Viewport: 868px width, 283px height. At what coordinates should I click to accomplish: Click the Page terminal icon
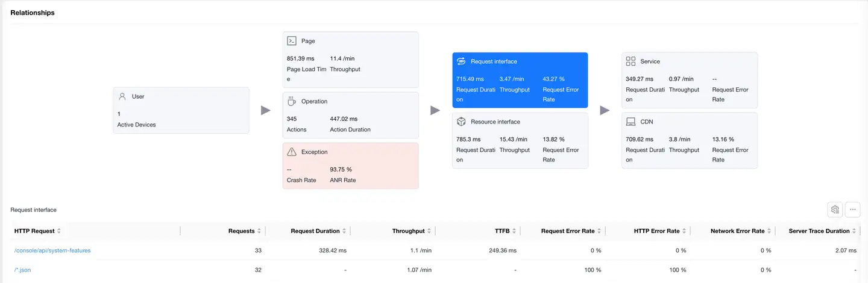pos(292,41)
